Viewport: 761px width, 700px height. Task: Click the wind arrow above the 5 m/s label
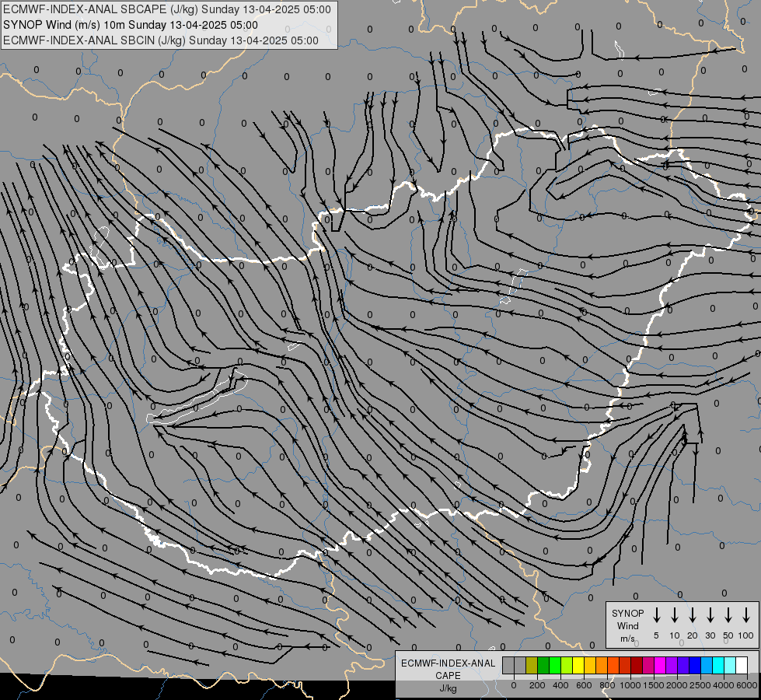656,615
